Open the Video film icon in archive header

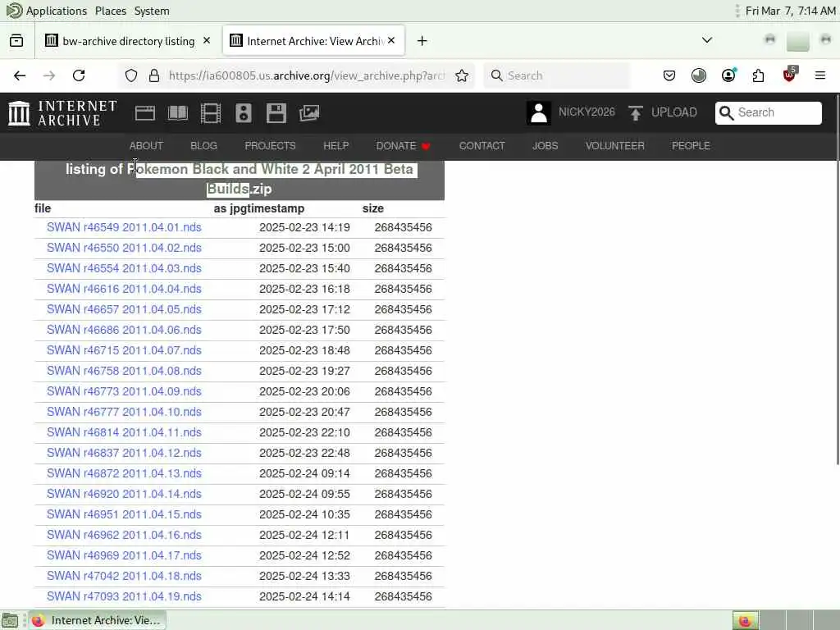pyautogui.click(x=211, y=113)
